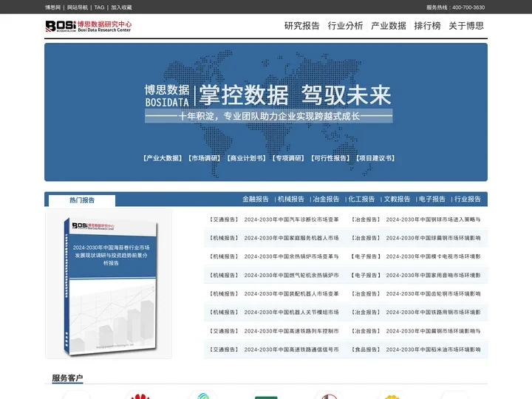
Task: Click 加入收藏 in the top bar
Action: tap(121, 7)
